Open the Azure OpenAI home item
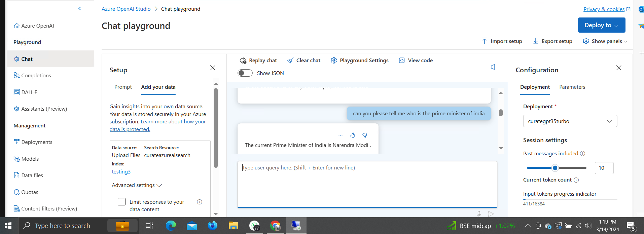Screen dimensions: 644x234 (34, 26)
